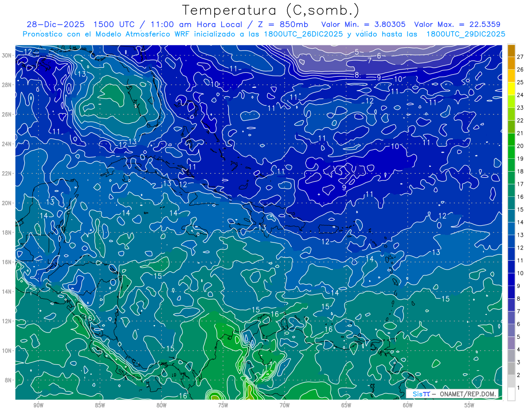Click the '8' contour label on the map
This screenshot has height=411, width=532.
(x=357, y=75)
